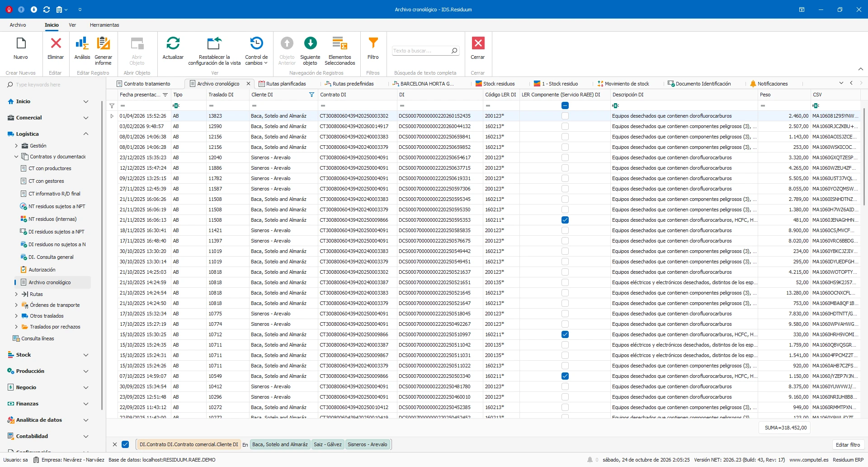
Task: Click the Filtro funnel icon
Action: point(373,43)
